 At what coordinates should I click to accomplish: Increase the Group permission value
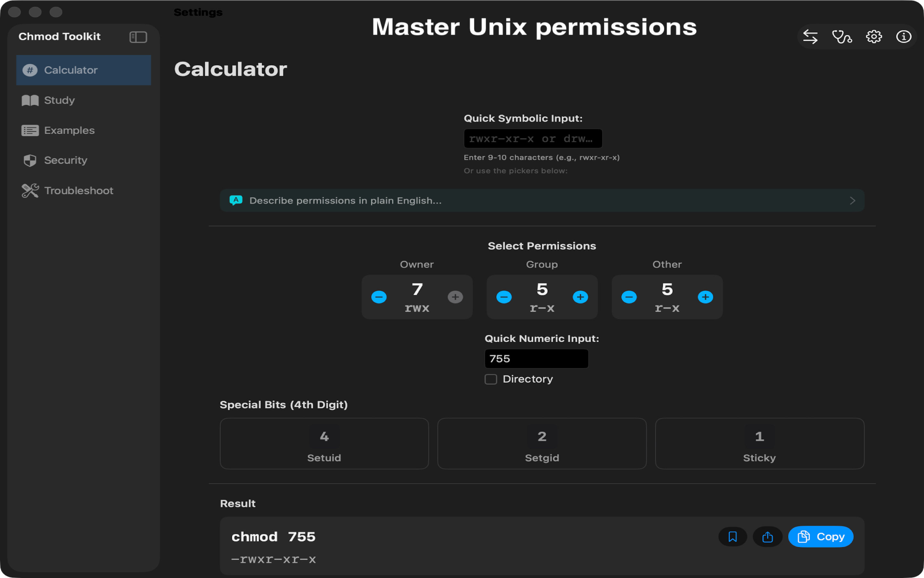[x=580, y=297]
